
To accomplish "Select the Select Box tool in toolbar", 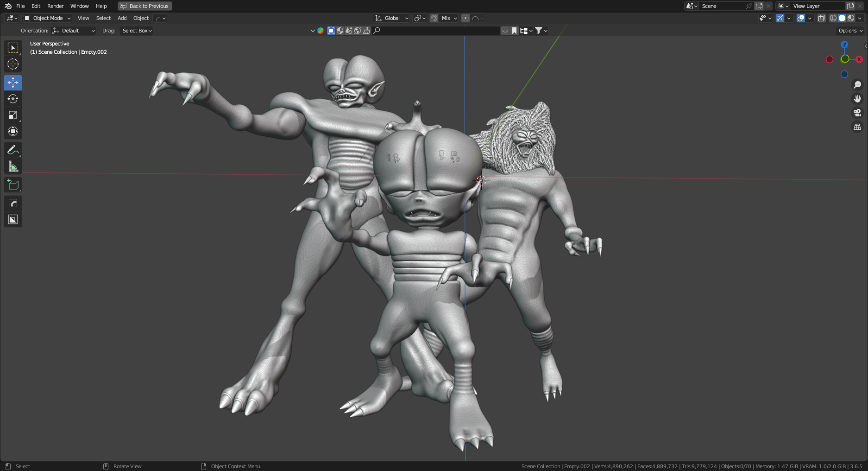I will click(x=13, y=48).
